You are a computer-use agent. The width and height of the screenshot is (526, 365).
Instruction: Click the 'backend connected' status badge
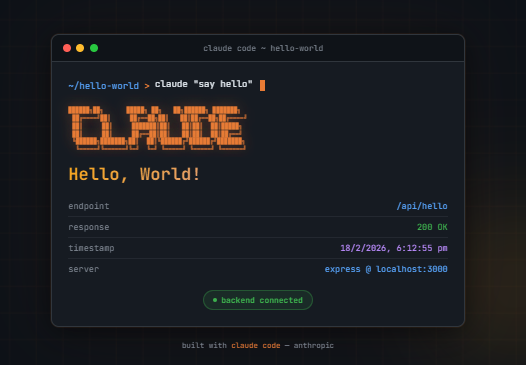click(258, 300)
